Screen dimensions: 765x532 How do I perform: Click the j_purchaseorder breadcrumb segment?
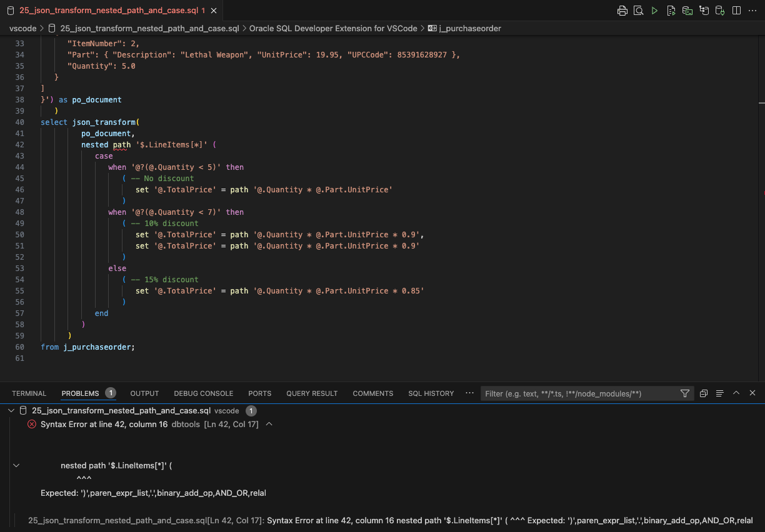(x=470, y=28)
